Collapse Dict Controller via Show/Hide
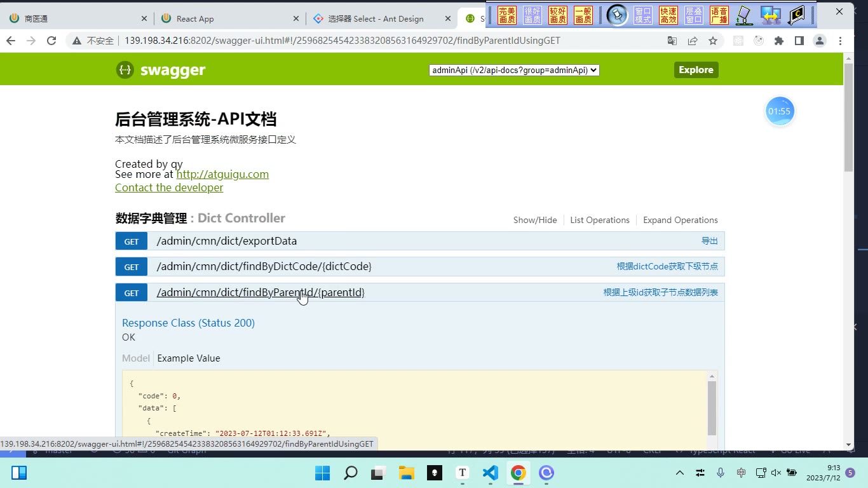Screen dimensions: 868x488 pos(535,220)
